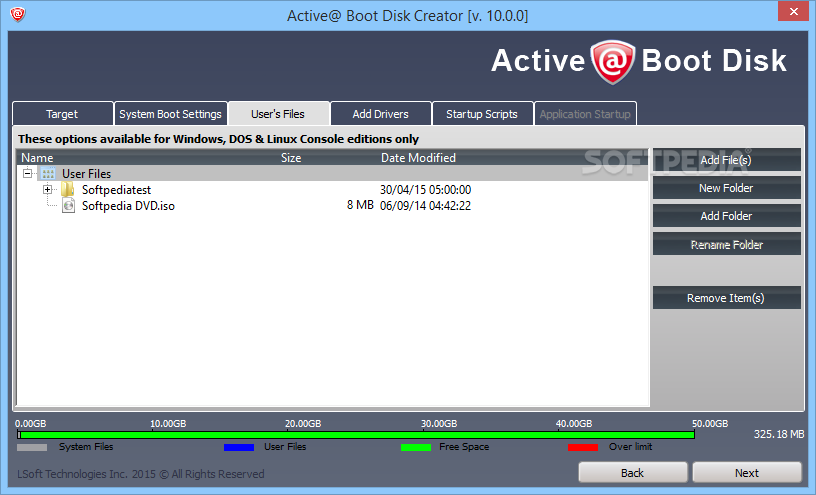Viewport: 816px width, 495px height.
Task: Click the 325.18 MB total size text
Action: [x=779, y=434]
